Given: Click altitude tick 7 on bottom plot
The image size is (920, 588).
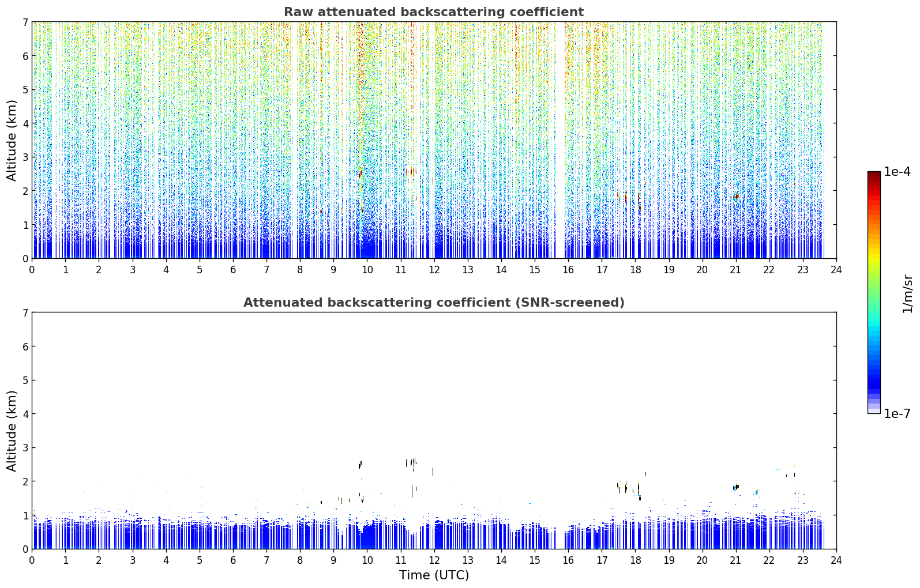Looking at the screenshot, I should click(25, 313).
